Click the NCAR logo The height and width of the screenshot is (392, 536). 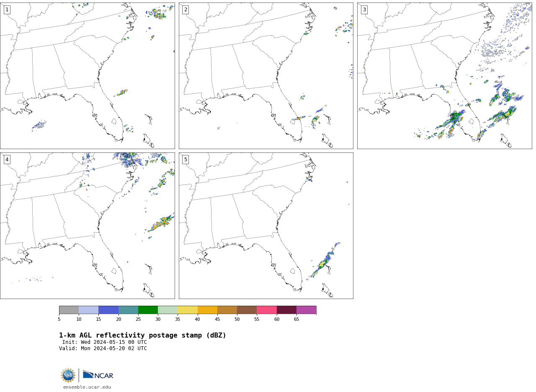(98, 375)
